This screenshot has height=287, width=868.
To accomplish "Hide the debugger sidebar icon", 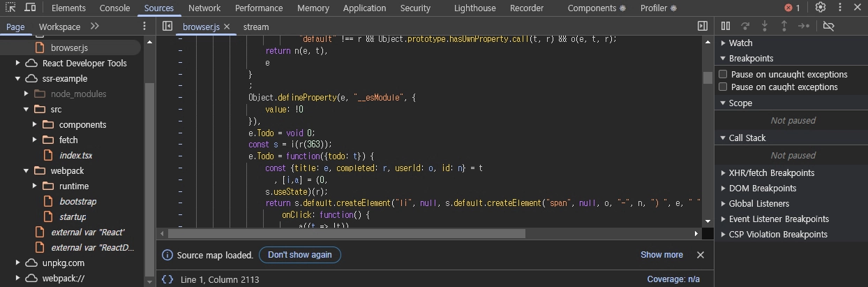I will (x=703, y=26).
